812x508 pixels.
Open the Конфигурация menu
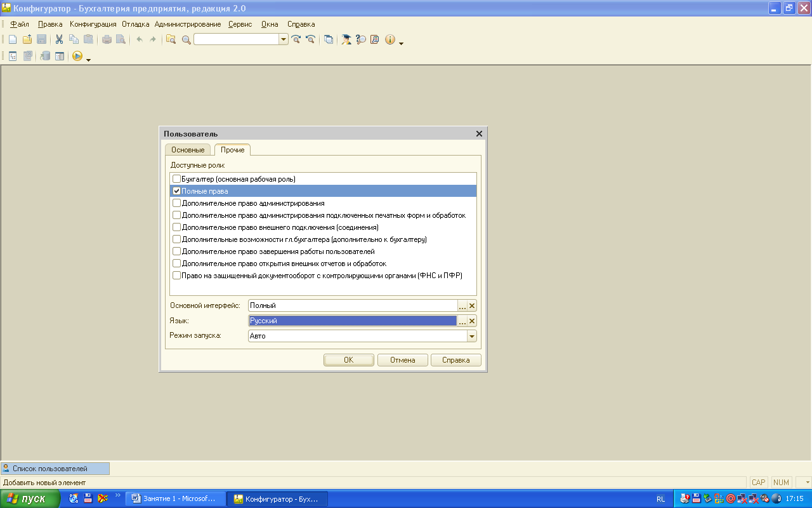pos(93,24)
